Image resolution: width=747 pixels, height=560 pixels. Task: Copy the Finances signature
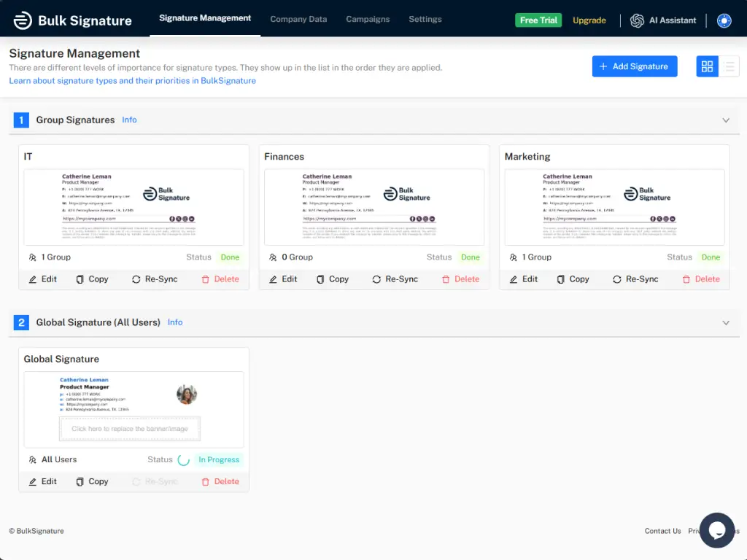(x=332, y=279)
